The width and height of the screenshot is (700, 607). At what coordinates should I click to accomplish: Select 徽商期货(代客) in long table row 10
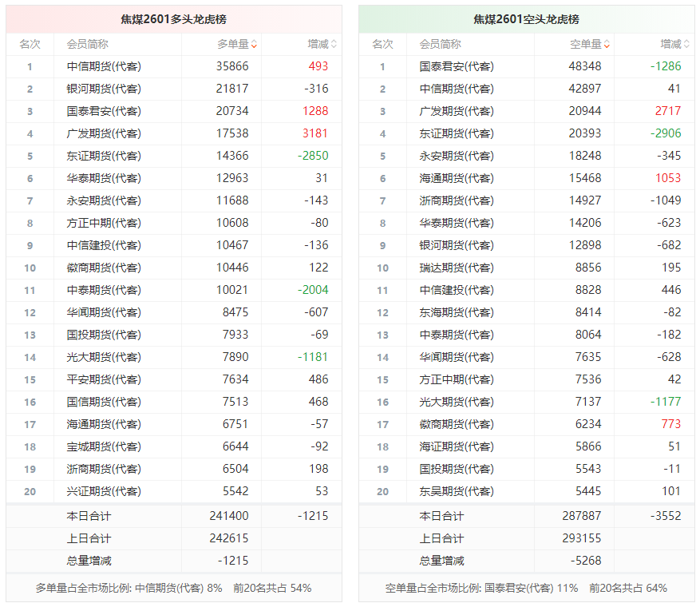click(x=104, y=268)
